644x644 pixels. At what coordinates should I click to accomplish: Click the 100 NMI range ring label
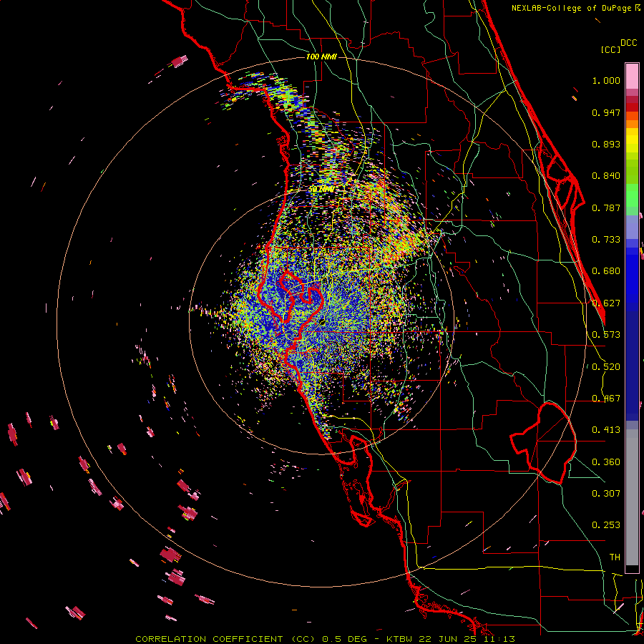(321, 57)
